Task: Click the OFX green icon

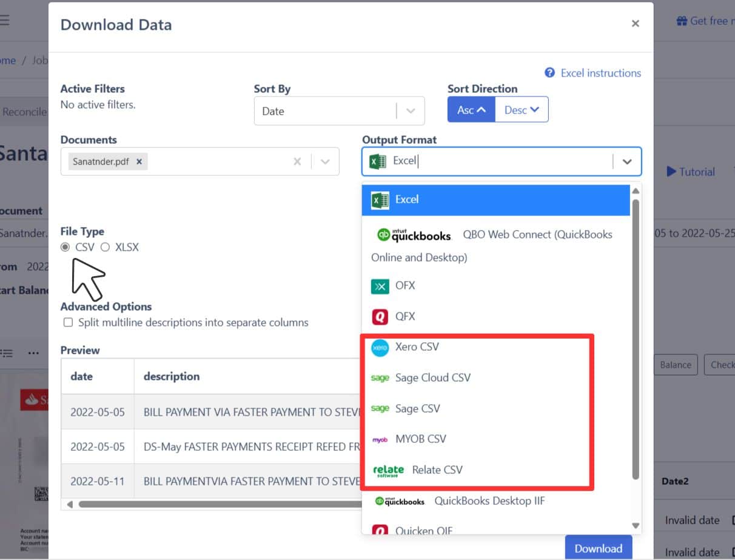Action: pos(380,286)
